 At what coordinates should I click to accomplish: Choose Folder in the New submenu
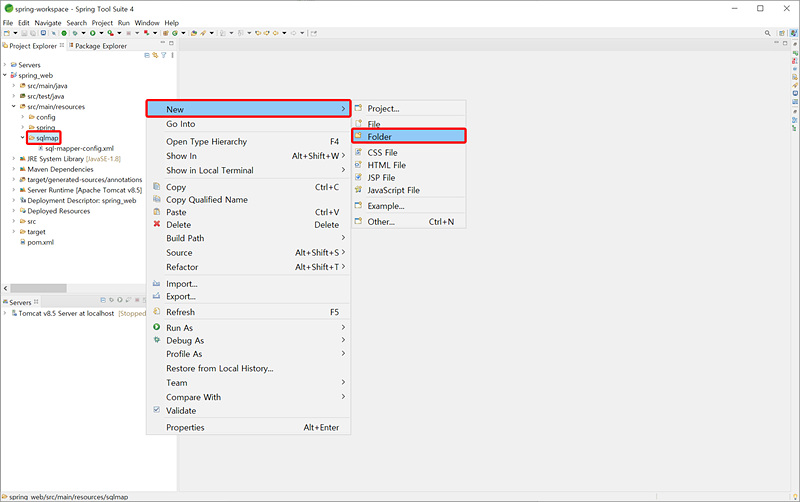pos(409,136)
